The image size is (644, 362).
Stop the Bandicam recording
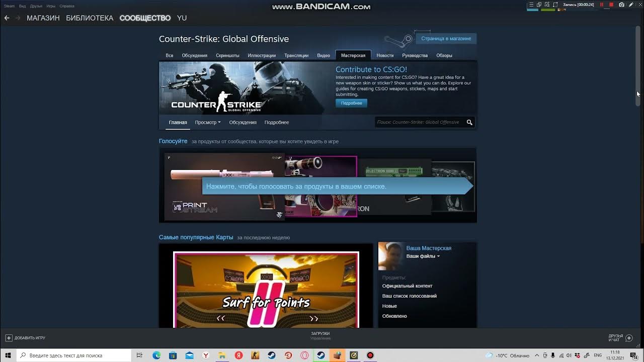[611, 5]
